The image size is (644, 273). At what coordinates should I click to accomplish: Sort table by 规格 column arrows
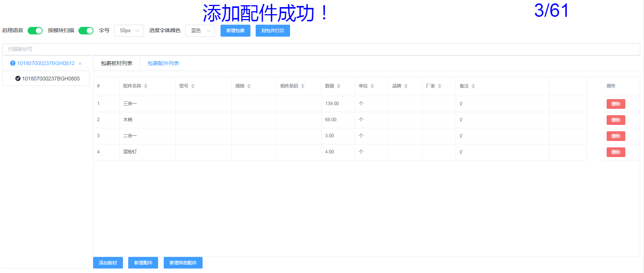pyautogui.click(x=249, y=86)
